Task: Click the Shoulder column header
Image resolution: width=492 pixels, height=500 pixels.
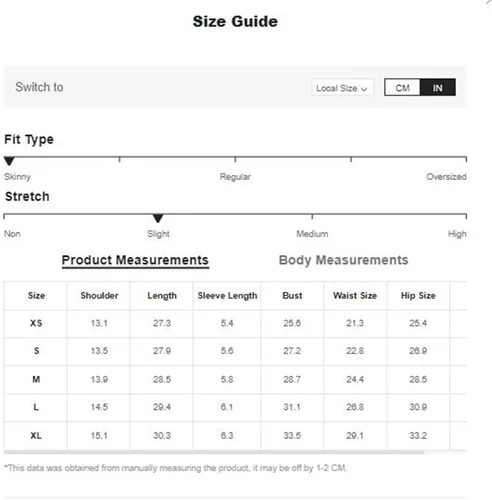Action: click(x=99, y=296)
